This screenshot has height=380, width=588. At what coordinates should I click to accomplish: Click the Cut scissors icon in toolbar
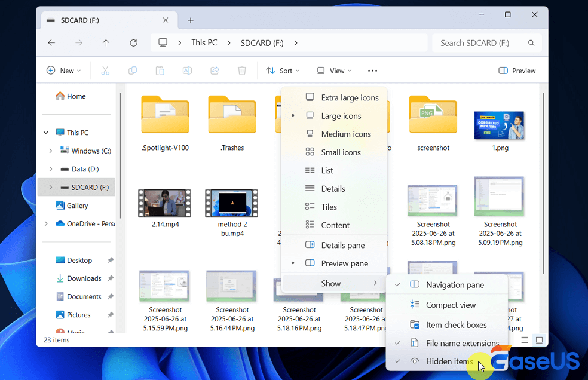pos(105,71)
